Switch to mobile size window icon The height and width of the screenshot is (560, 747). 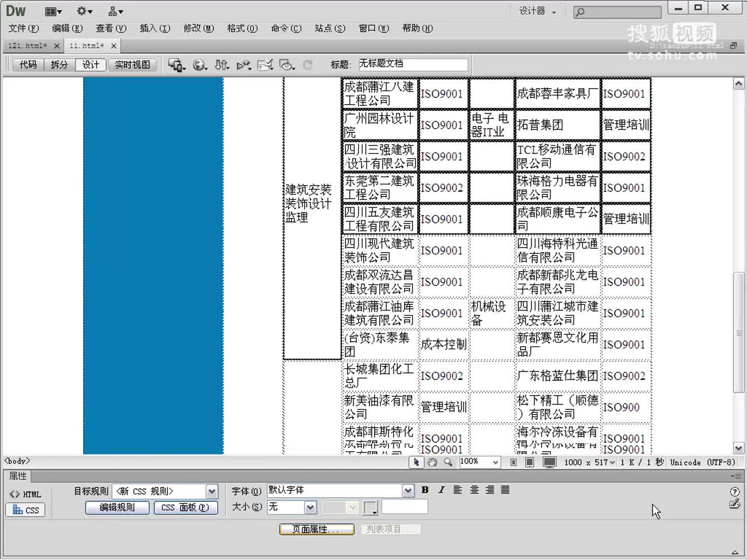tap(514, 462)
